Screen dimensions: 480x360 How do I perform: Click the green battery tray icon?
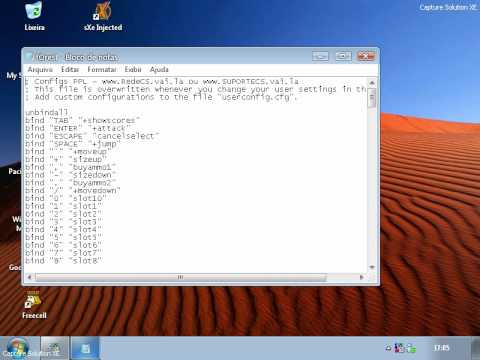pyautogui.click(x=412, y=348)
